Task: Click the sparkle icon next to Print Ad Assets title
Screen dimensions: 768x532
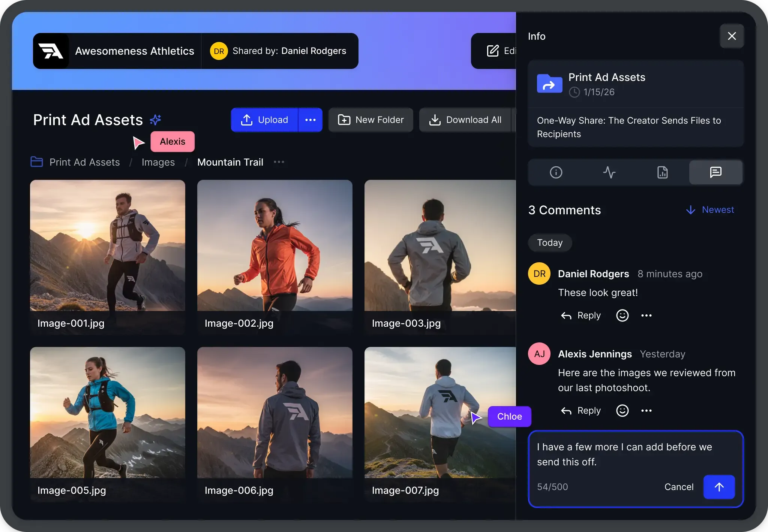Action: tap(156, 119)
